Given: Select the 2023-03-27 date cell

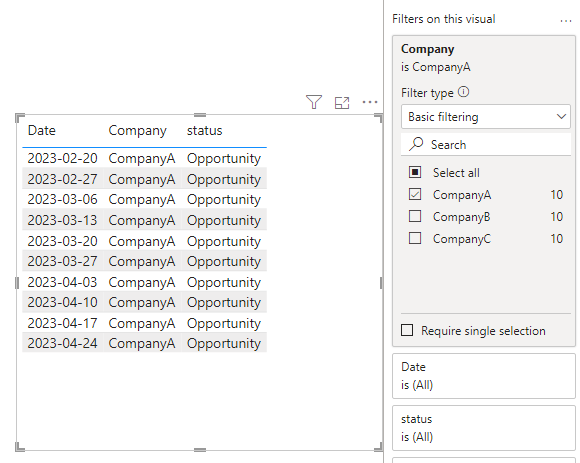Looking at the screenshot, I should tap(62, 261).
